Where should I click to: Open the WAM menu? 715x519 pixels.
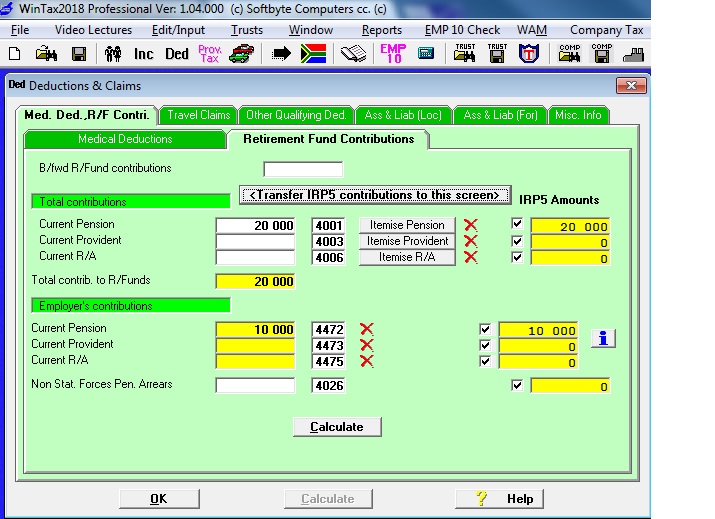pos(532,30)
